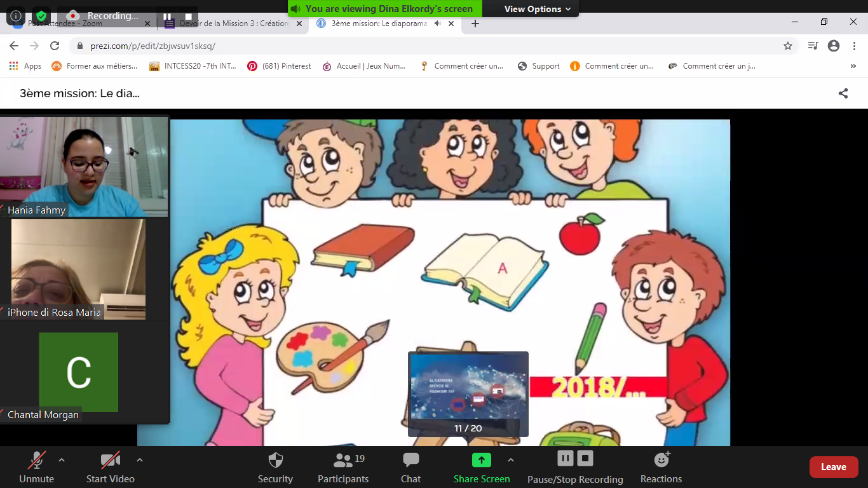Pause the recording in the top indicator

coord(167,17)
